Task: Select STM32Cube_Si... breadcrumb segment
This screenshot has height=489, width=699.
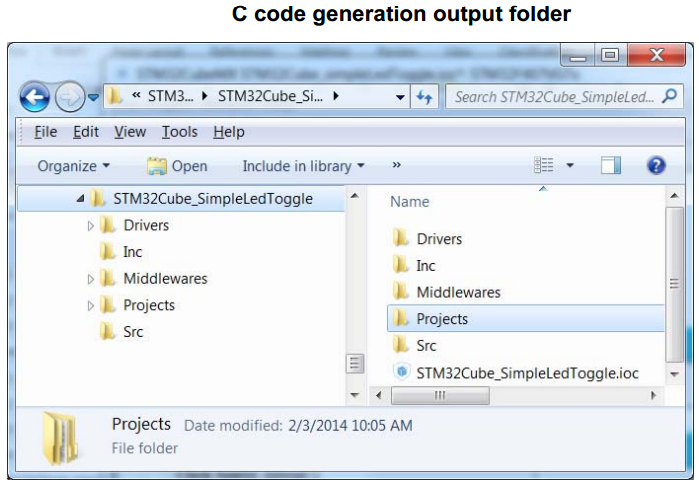Action: coord(270,96)
